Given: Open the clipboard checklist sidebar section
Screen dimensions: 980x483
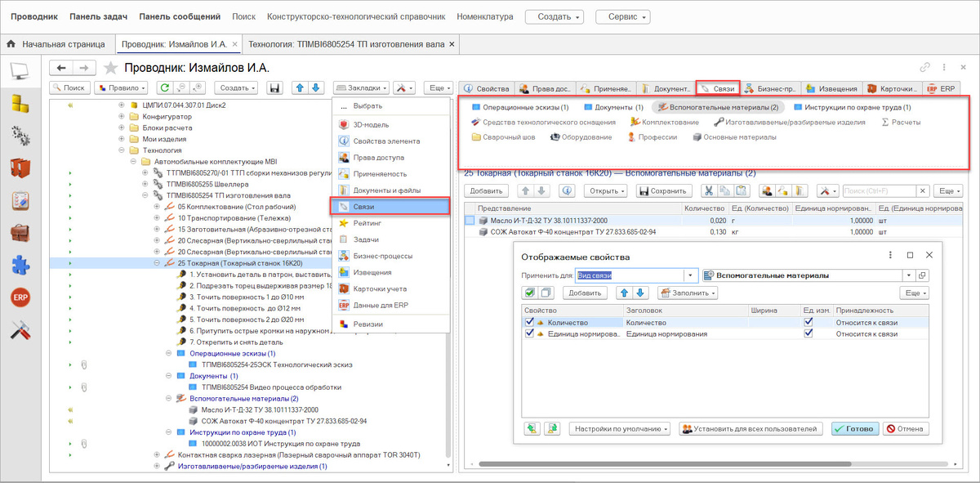Looking at the screenshot, I should (x=20, y=199).
